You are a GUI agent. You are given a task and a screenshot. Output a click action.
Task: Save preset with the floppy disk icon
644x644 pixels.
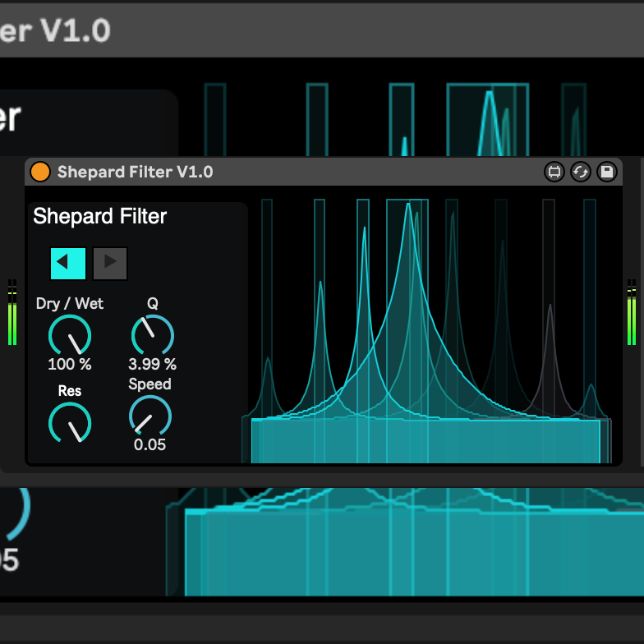606,172
